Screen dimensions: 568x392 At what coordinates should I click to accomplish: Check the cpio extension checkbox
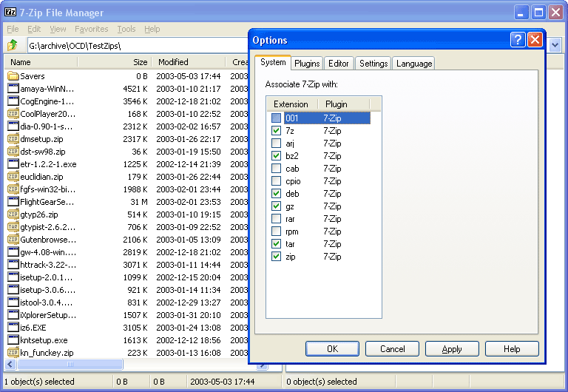coord(276,180)
